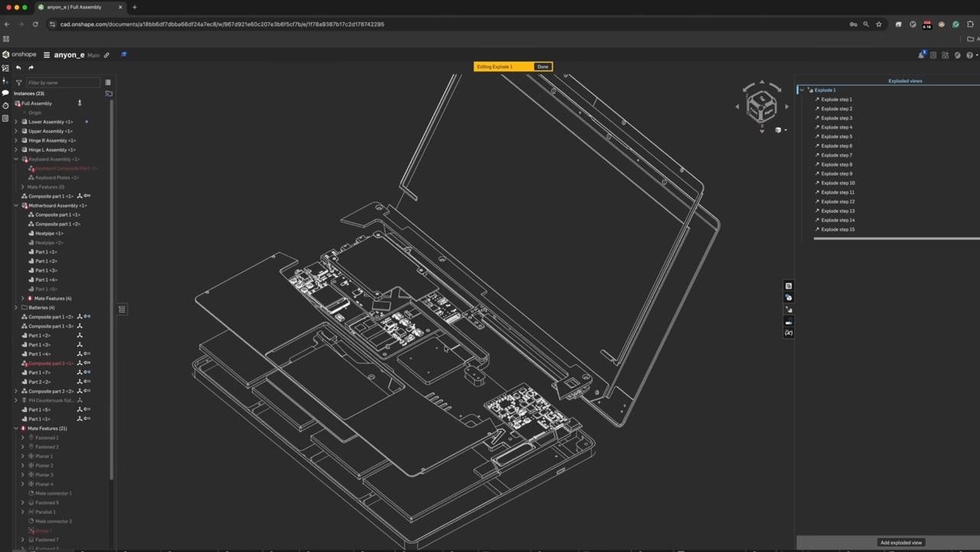Open the instance filter funnel icon

(x=19, y=83)
